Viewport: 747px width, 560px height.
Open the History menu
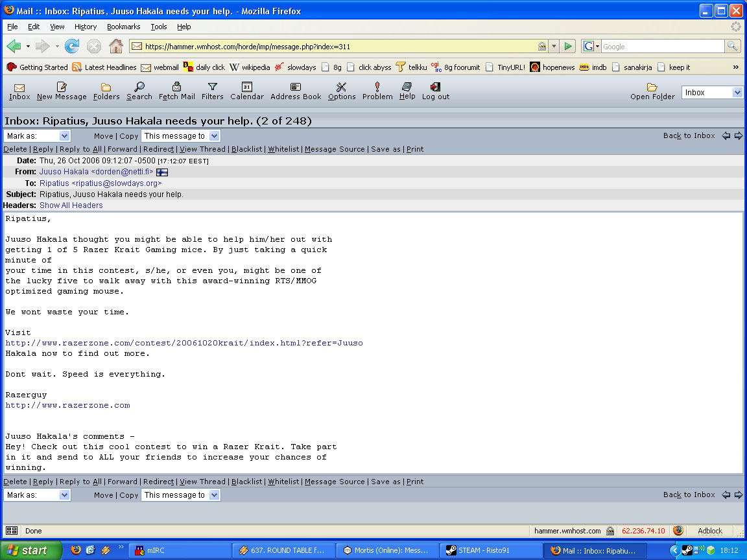point(86,27)
